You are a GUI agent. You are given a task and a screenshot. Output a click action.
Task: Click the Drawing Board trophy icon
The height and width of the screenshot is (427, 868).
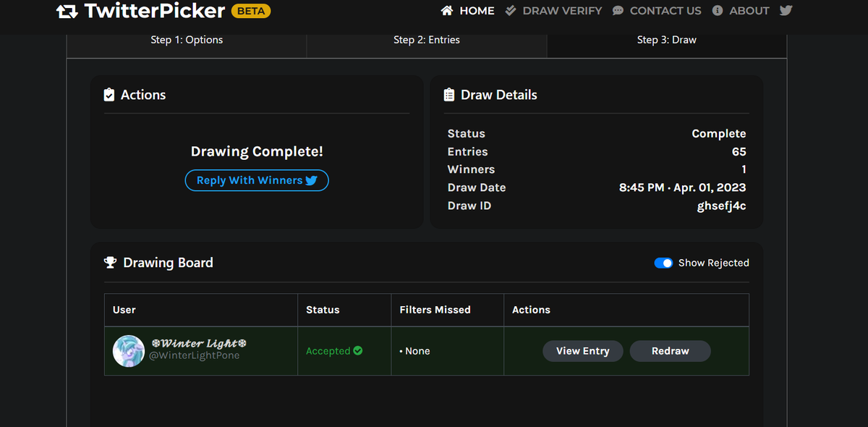click(110, 263)
